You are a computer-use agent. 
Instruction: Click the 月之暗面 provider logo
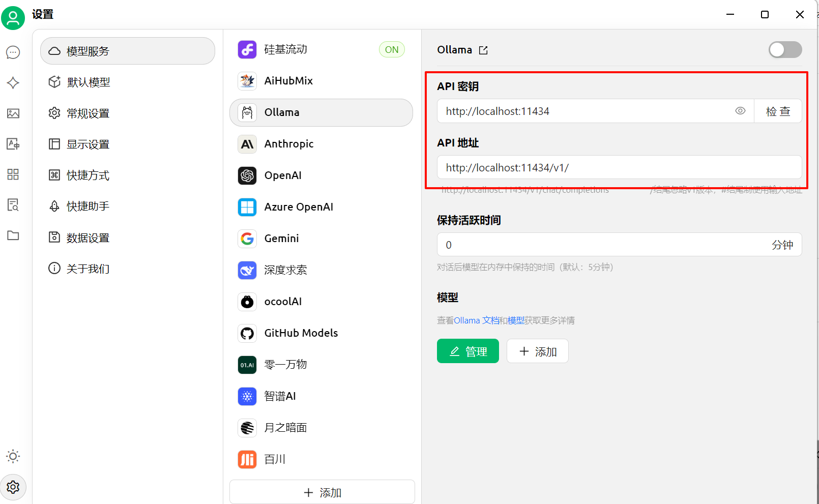pos(247,428)
